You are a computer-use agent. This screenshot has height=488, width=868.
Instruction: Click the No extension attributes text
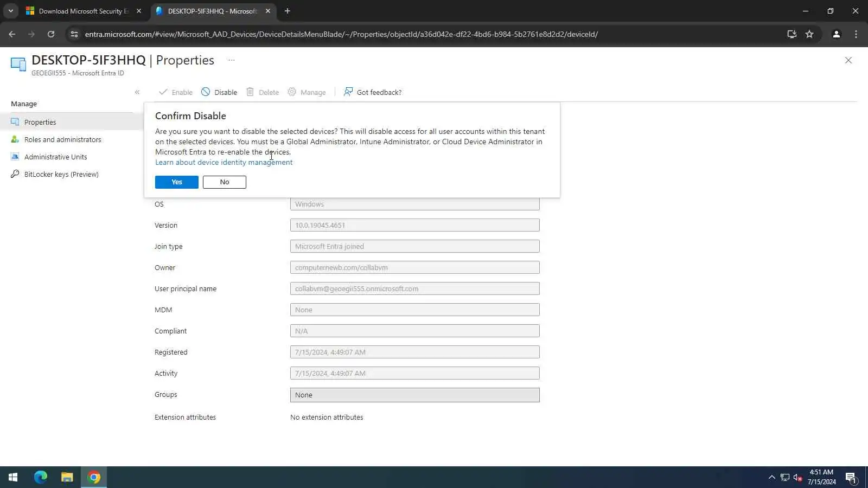[x=327, y=417]
